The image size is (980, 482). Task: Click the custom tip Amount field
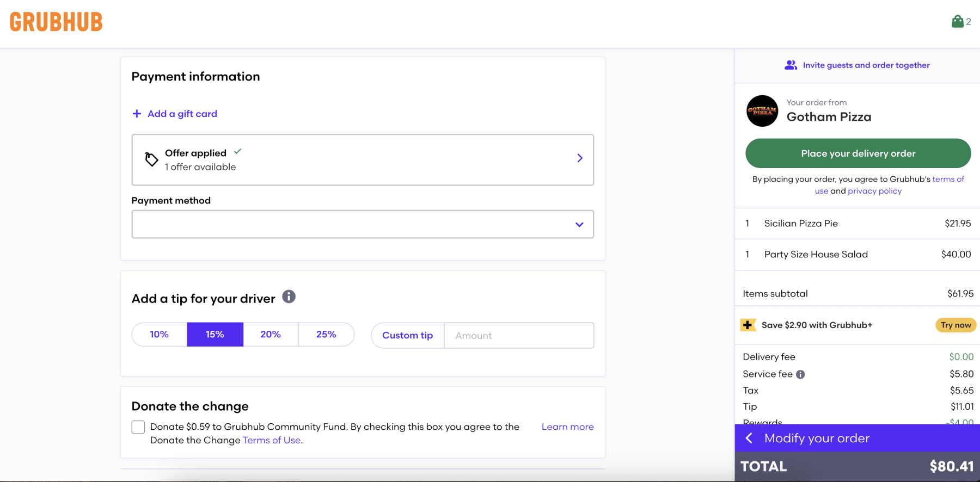(518, 336)
